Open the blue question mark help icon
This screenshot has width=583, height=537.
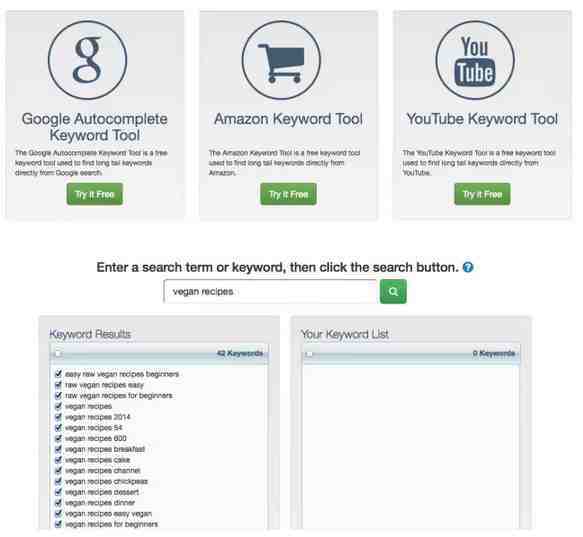pos(468,267)
